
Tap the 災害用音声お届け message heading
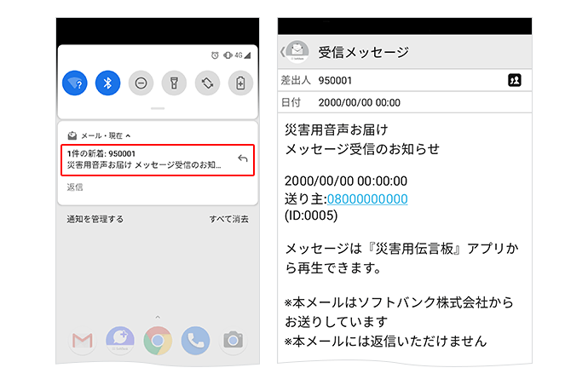(336, 129)
